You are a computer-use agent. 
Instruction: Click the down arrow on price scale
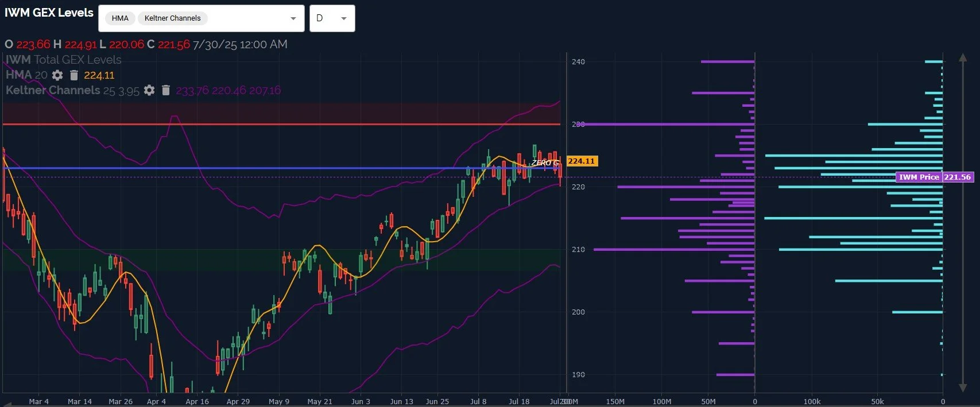[x=963, y=388]
